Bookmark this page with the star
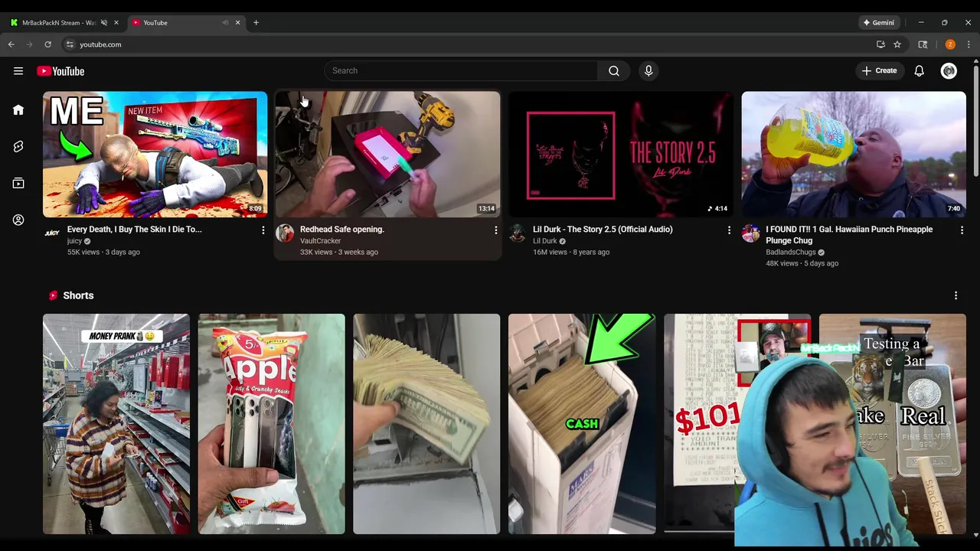The image size is (980, 551). [x=897, y=44]
